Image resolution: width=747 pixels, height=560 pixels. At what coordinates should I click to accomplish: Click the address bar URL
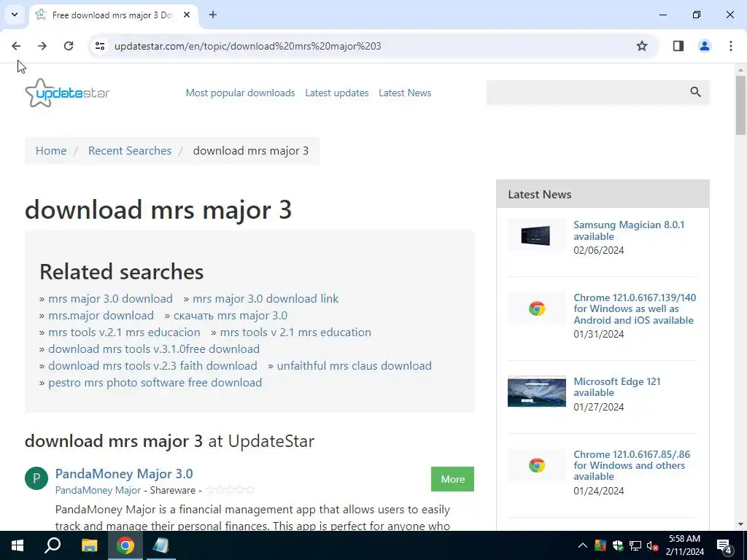tap(248, 46)
